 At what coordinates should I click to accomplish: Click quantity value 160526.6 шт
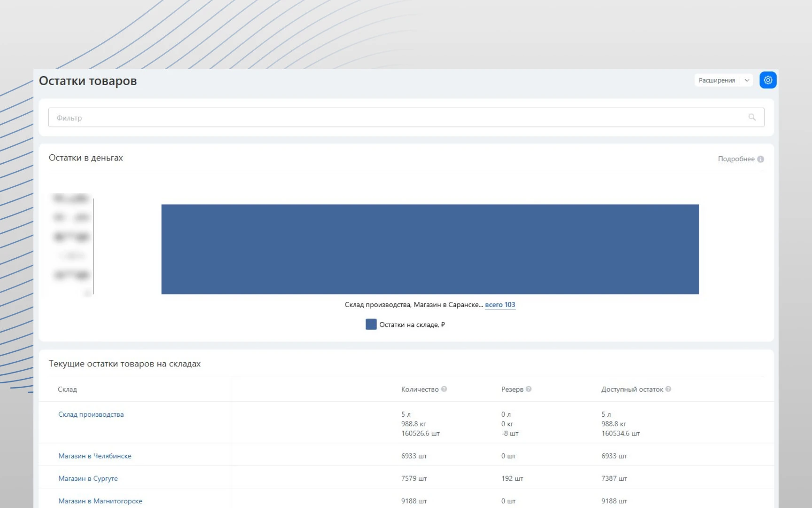pos(421,433)
